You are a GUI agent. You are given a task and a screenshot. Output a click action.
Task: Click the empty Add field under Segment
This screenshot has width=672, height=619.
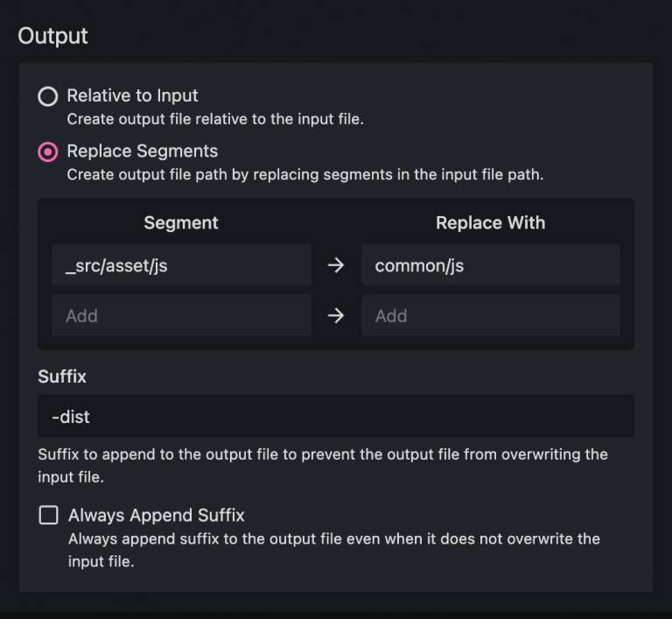click(x=181, y=315)
